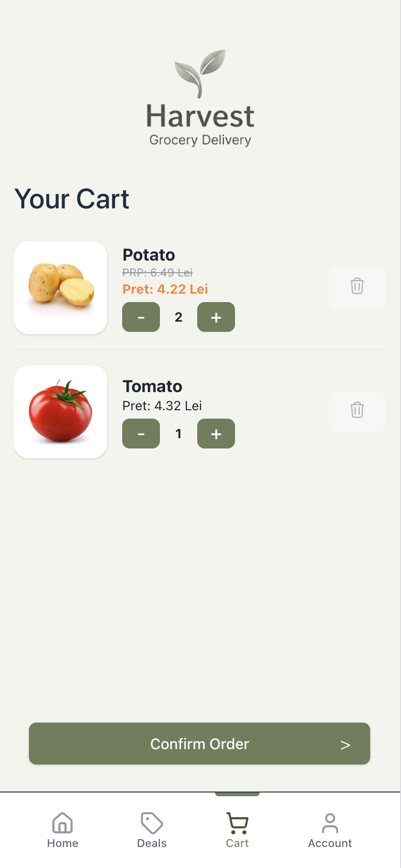Click the Tomato price label

pos(162,406)
